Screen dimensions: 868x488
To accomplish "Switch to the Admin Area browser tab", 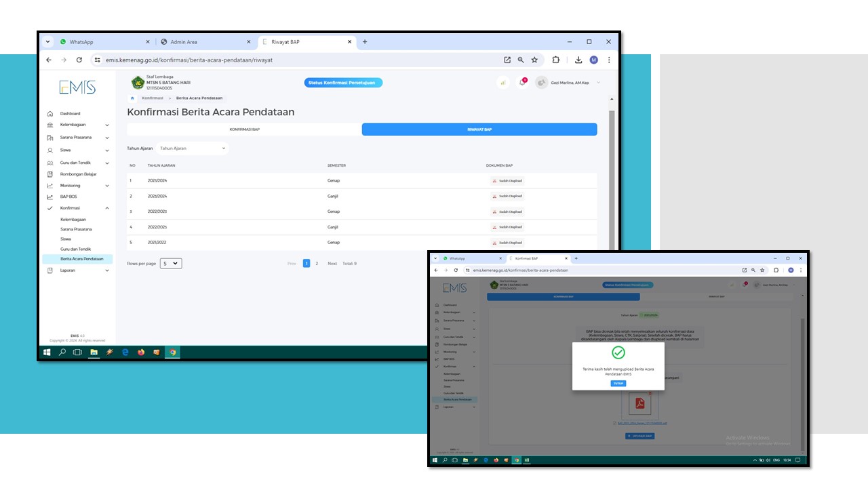I will click(x=203, y=42).
